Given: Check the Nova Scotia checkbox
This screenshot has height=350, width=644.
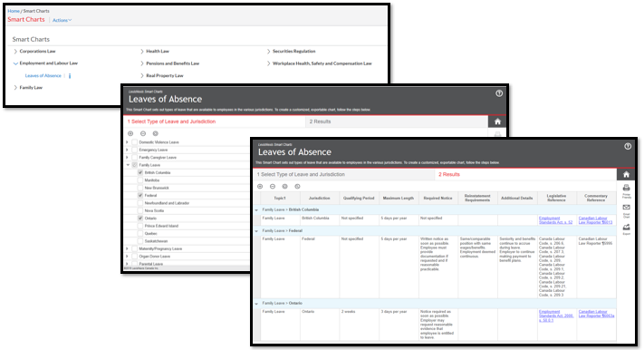Looking at the screenshot, I should click(140, 210).
